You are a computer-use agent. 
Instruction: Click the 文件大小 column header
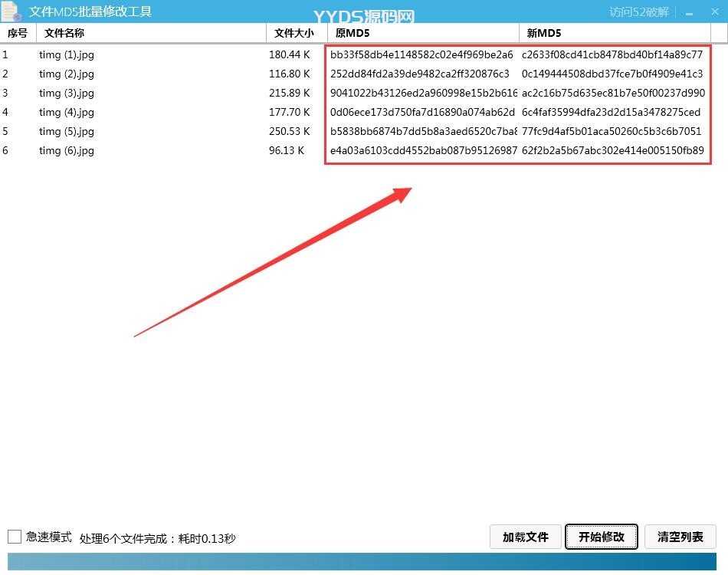click(x=296, y=33)
